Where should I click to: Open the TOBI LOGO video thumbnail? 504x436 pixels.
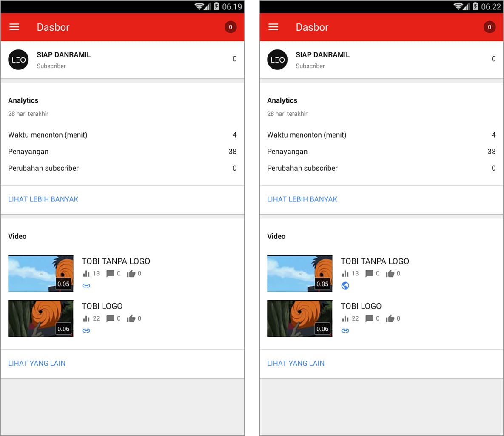click(x=40, y=318)
